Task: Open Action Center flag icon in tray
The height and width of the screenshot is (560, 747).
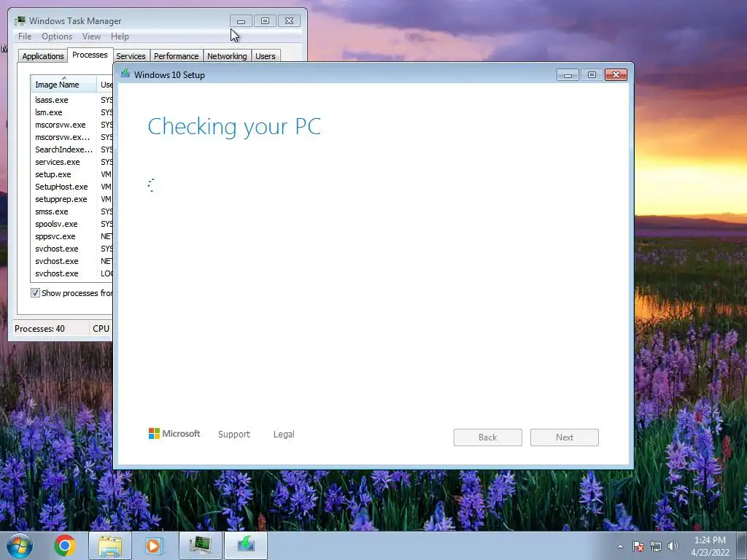Action: point(638,547)
